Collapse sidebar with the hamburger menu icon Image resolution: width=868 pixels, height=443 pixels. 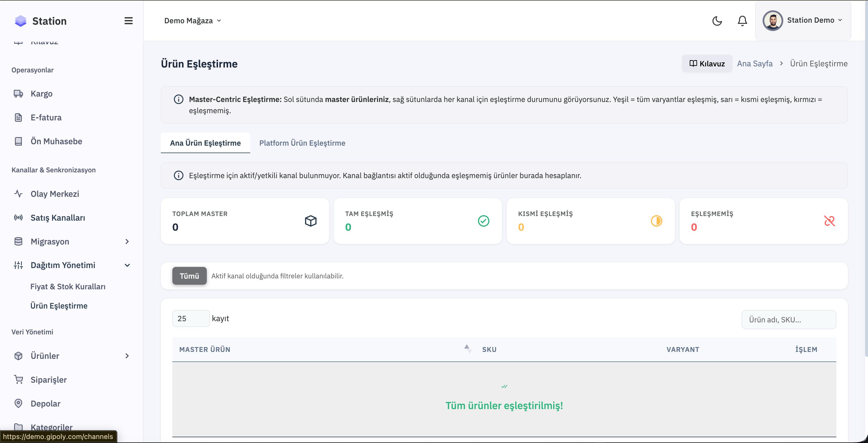coord(128,21)
